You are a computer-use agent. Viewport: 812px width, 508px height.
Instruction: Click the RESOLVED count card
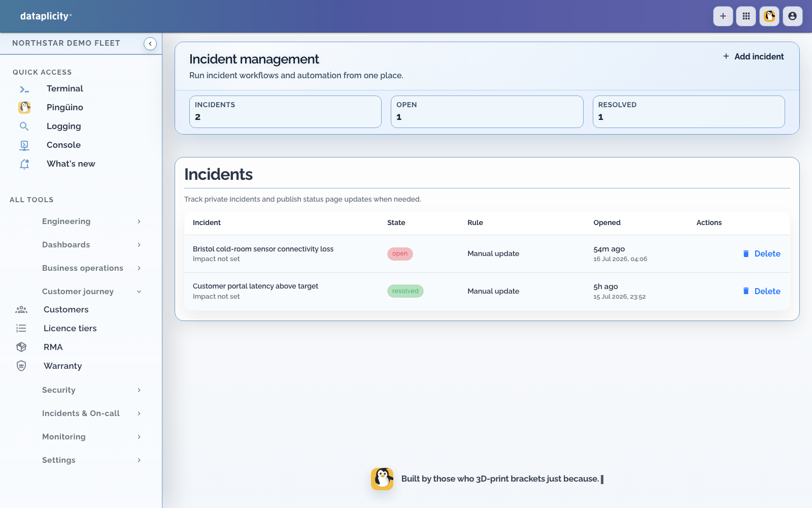689,112
